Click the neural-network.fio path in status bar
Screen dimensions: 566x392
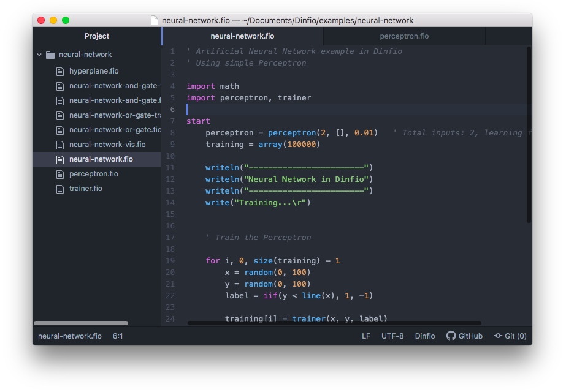(x=70, y=336)
